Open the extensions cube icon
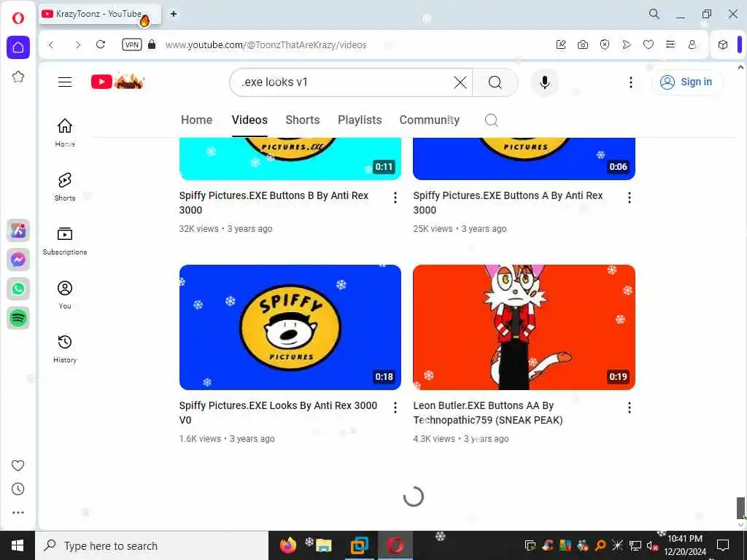Screen dimensions: 747x560 coord(723,44)
